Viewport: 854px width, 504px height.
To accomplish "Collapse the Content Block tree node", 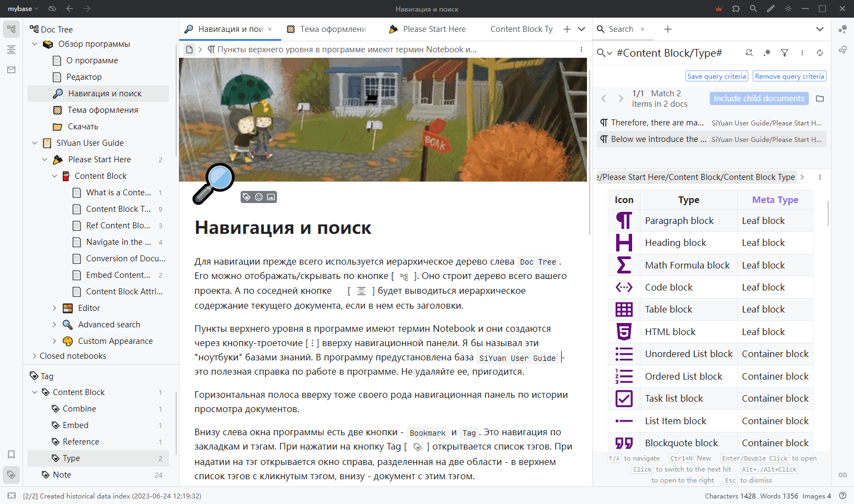I will pyautogui.click(x=55, y=176).
